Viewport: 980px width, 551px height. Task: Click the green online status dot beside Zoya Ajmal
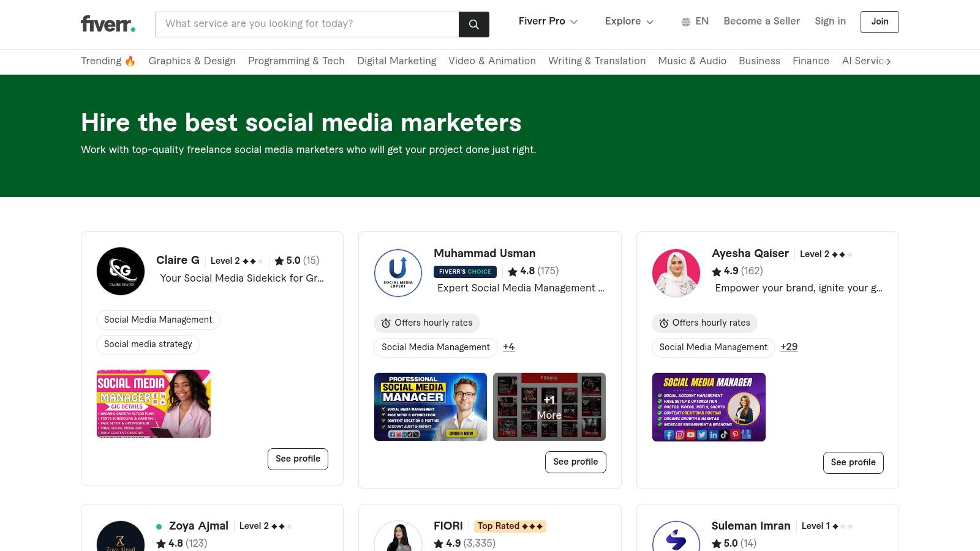[x=159, y=525]
